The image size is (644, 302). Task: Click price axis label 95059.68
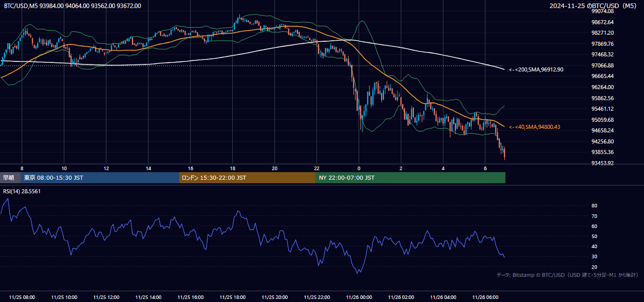pos(603,120)
